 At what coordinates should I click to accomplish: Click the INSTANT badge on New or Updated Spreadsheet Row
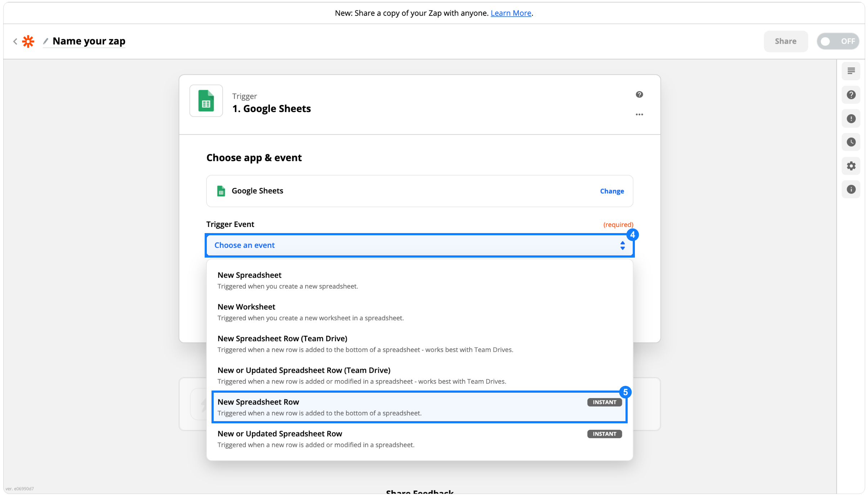tap(604, 434)
